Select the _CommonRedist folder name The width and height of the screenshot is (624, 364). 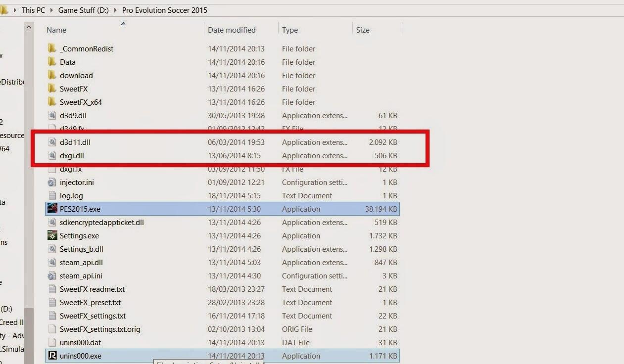pyautogui.click(x=87, y=48)
